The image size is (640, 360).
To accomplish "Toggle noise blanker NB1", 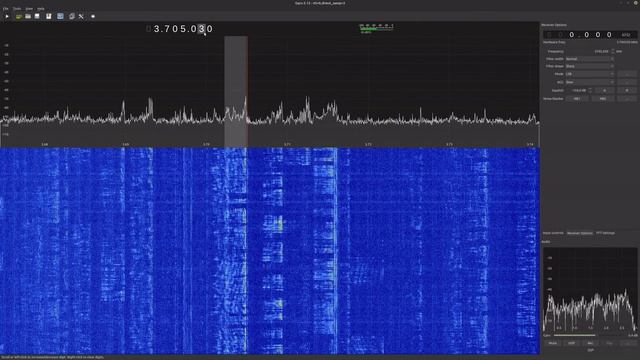I will (577, 99).
